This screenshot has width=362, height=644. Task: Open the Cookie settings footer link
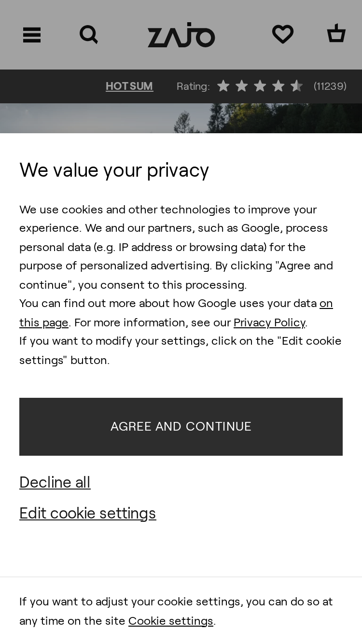[171, 621]
